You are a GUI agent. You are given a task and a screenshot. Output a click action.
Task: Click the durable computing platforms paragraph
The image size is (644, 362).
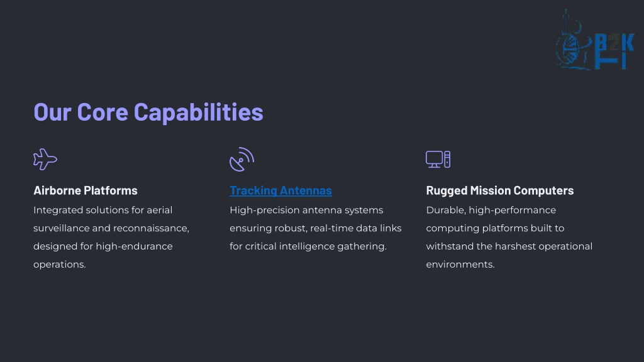click(x=509, y=237)
